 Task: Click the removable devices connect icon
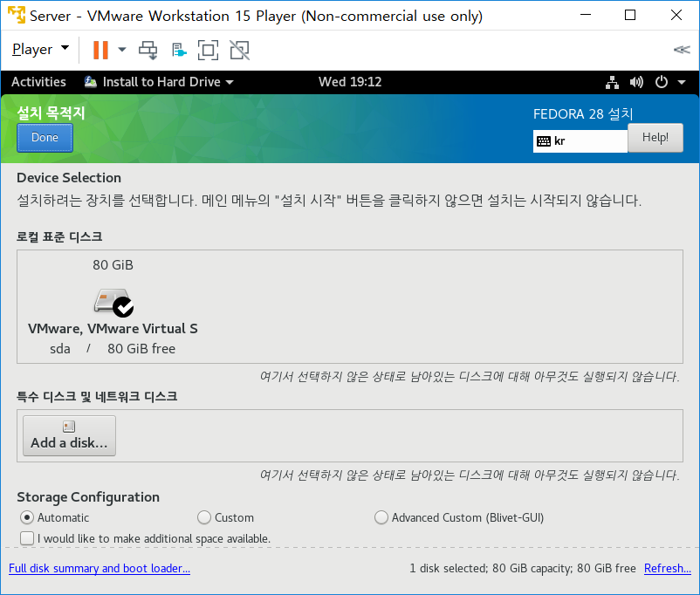[179, 50]
